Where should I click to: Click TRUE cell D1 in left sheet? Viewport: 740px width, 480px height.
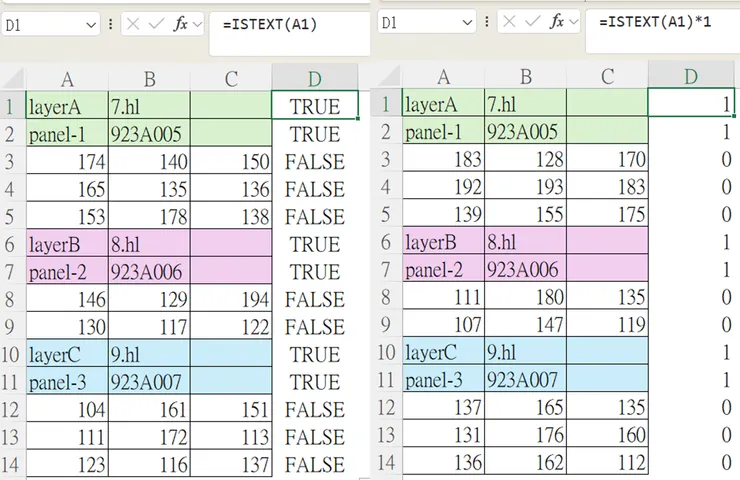click(315, 106)
